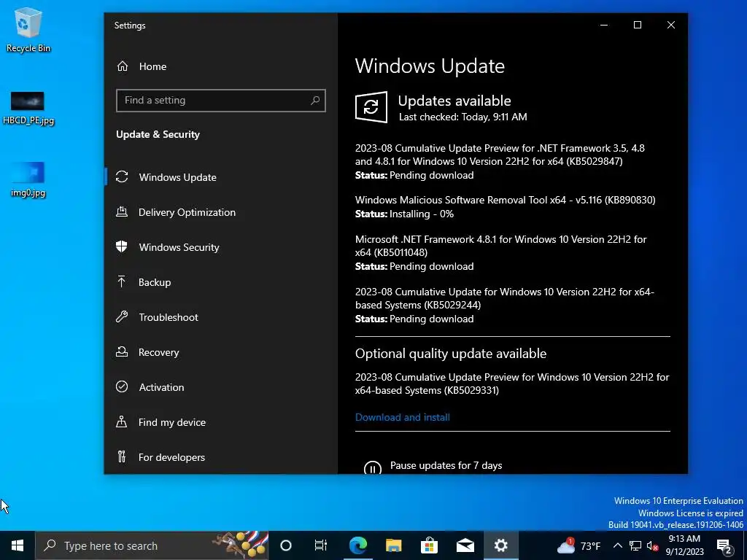Open File Explorer from taskbar

[x=393, y=545]
